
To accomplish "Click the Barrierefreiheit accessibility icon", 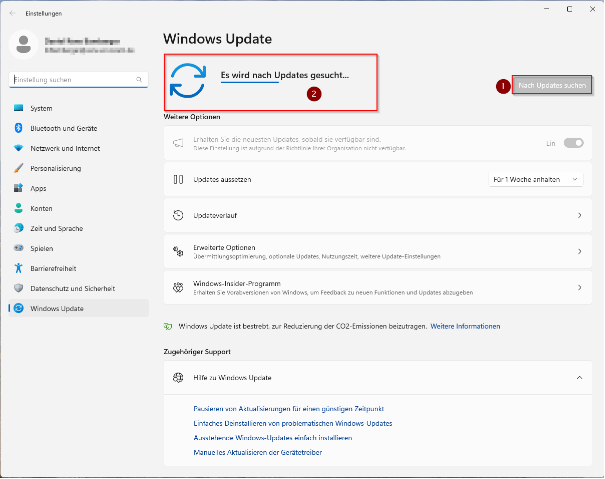I will [19, 268].
